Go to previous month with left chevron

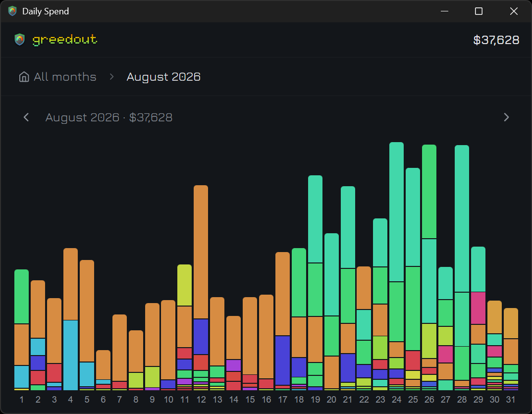pyautogui.click(x=26, y=117)
